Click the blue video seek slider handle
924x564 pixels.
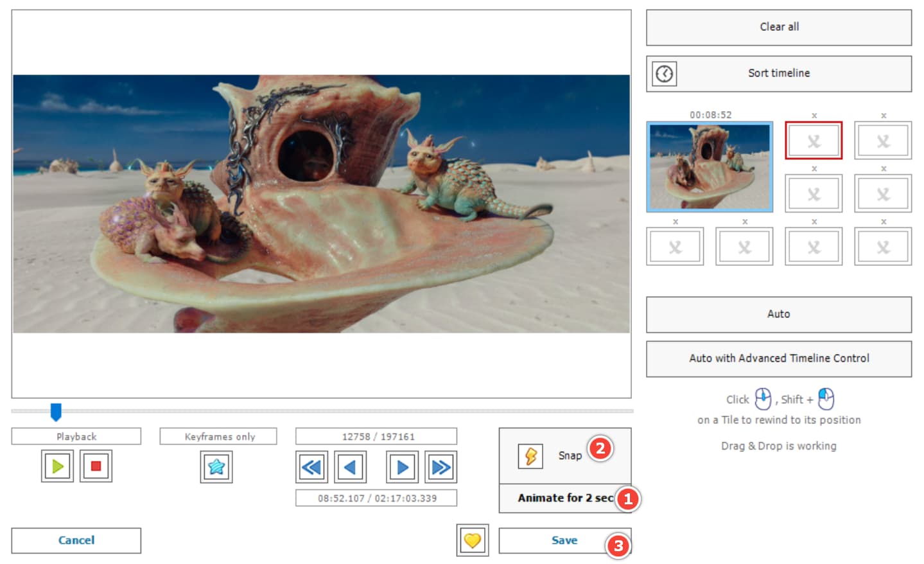56,412
